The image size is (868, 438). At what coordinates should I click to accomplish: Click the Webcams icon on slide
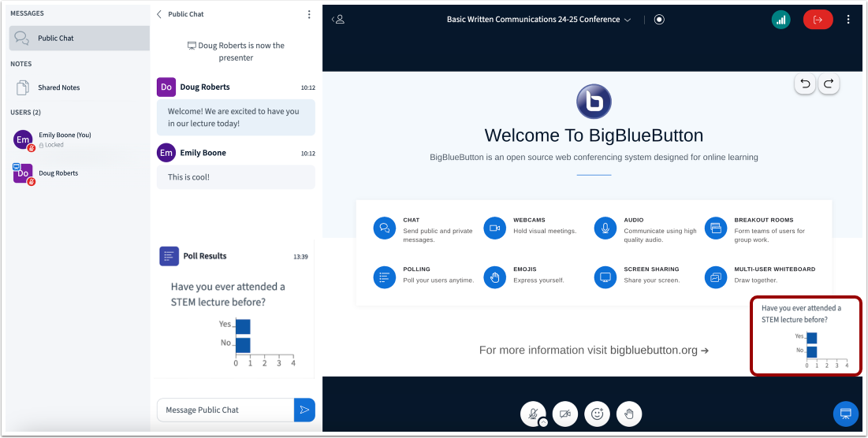pos(495,228)
